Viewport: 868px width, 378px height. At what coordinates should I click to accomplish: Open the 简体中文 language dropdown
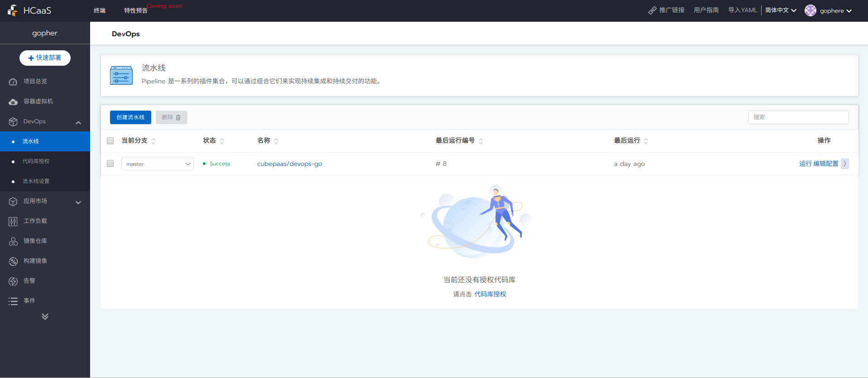(x=780, y=10)
